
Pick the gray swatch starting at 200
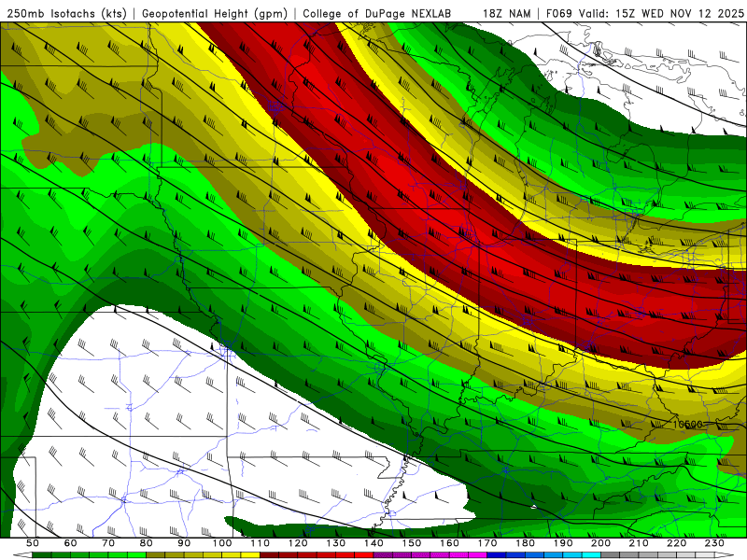point(611,554)
